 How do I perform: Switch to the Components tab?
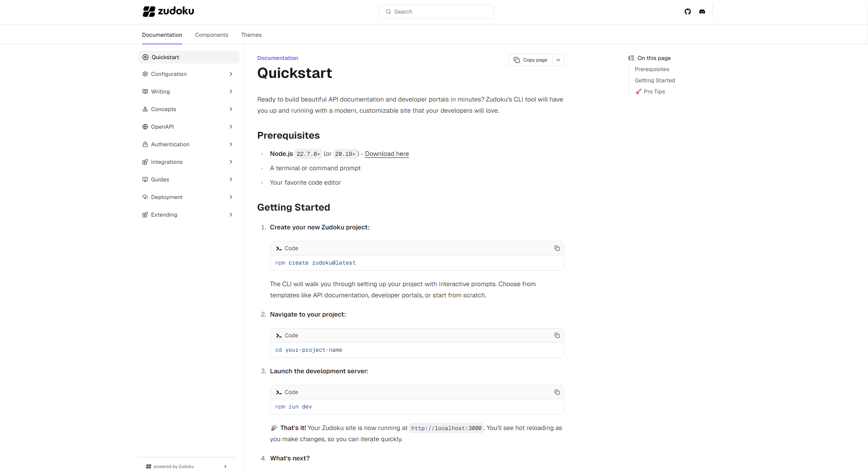[x=211, y=35]
